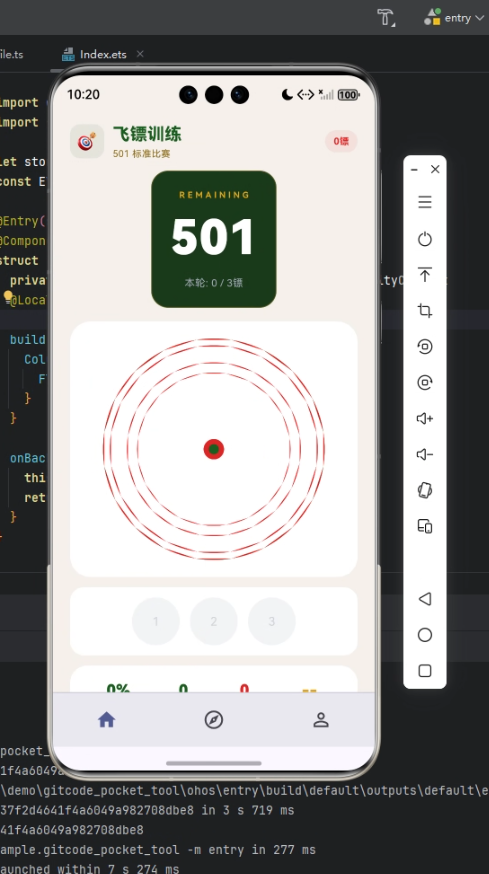This screenshot has height=874, width=489.
Task: Click the emulator power button icon
Action: [425, 239]
